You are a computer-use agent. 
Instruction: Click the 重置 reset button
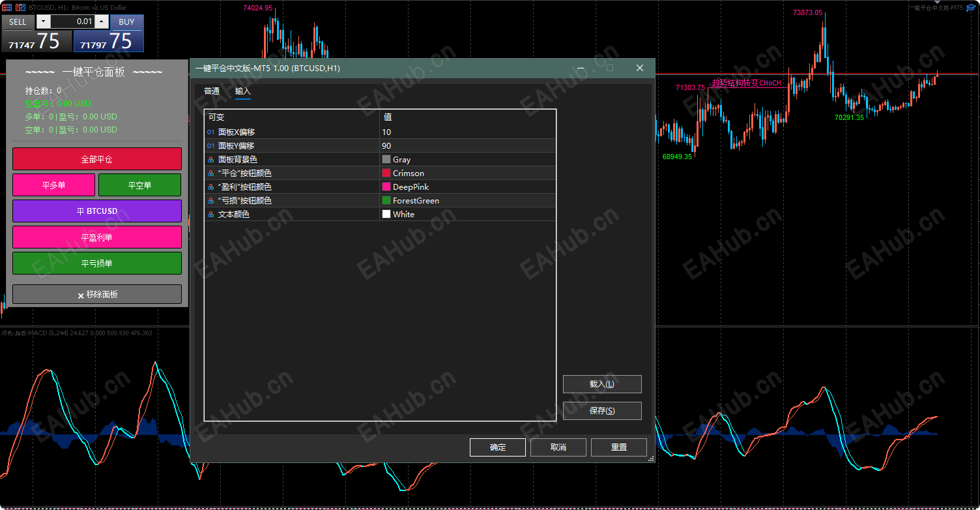(x=619, y=447)
